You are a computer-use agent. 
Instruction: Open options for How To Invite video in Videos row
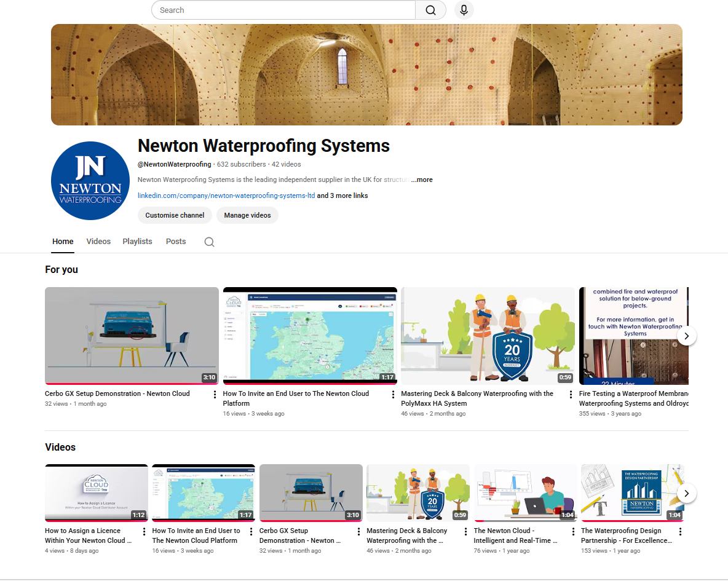pos(251,531)
